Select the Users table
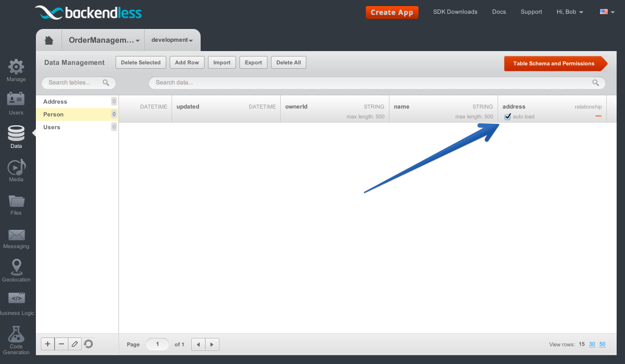This screenshot has width=625, height=364. coord(77,127)
